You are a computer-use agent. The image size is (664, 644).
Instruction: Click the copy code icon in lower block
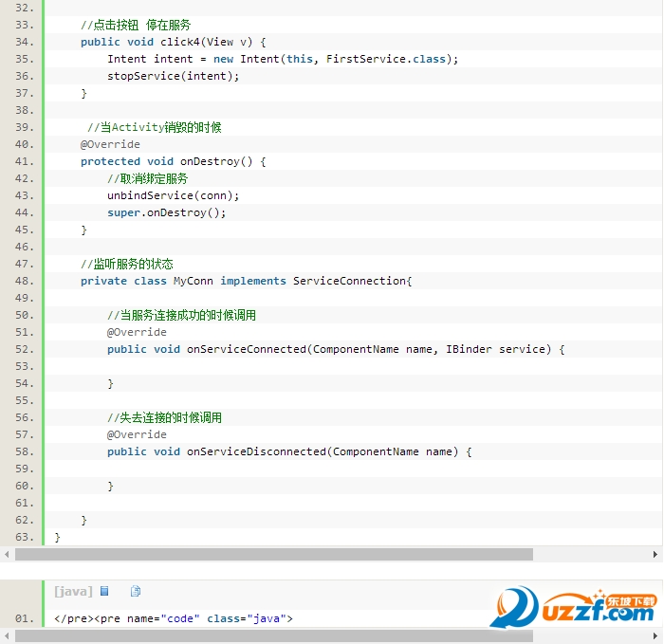pyautogui.click(x=136, y=591)
